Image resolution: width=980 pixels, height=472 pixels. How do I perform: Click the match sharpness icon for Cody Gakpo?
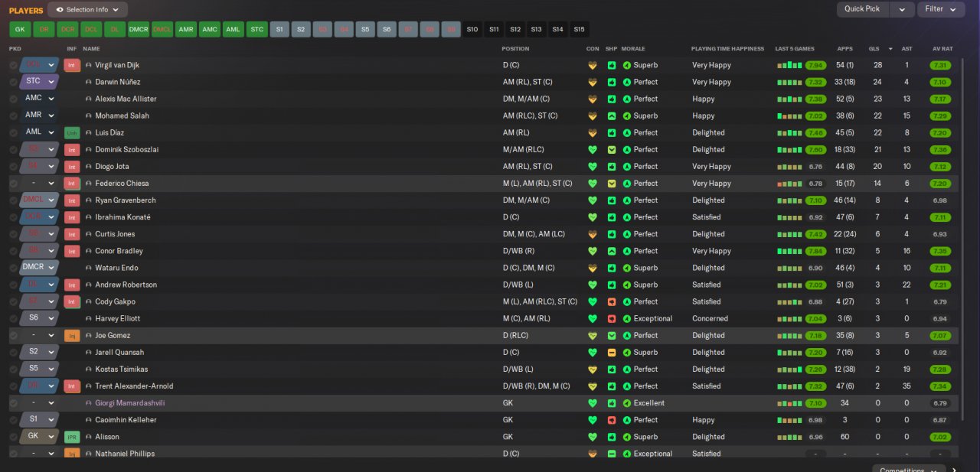pos(611,301)
